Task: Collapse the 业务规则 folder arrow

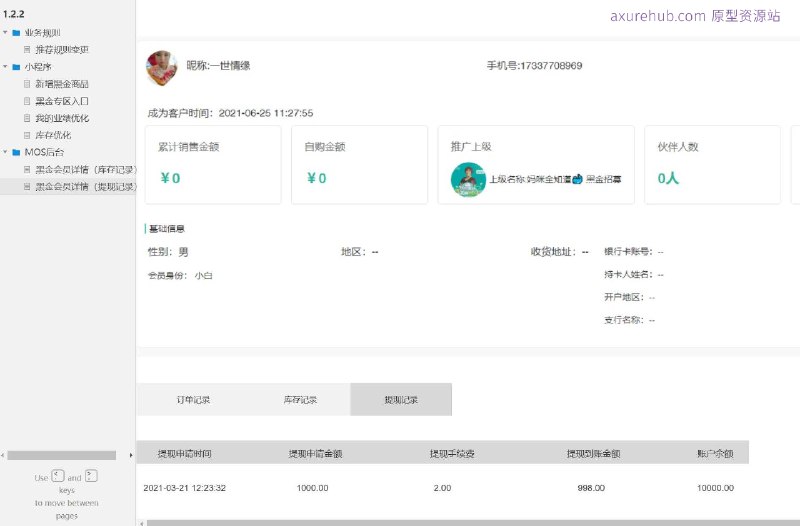Action: tap(5, 33)
